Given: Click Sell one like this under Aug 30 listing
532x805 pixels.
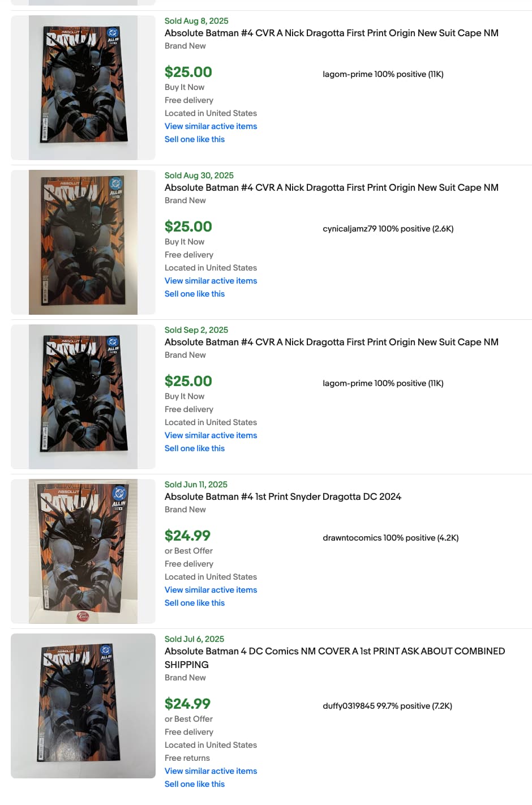Looking at the screenshot, I should tap(195, 294).
